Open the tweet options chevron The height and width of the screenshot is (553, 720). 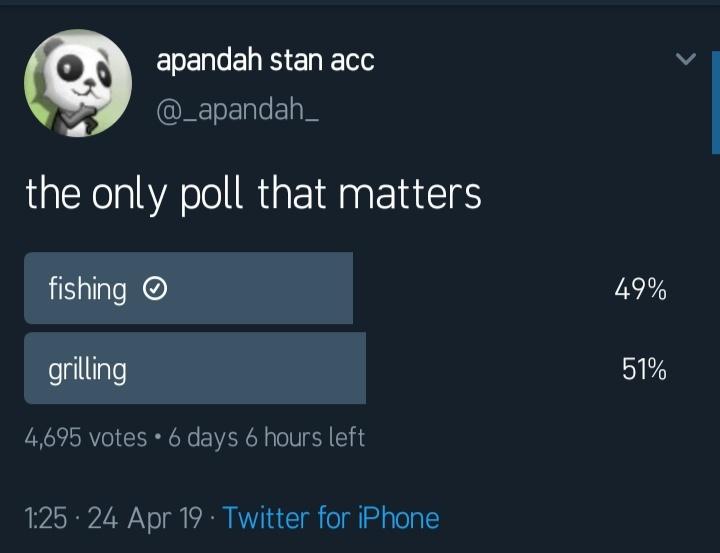[685, 60]
